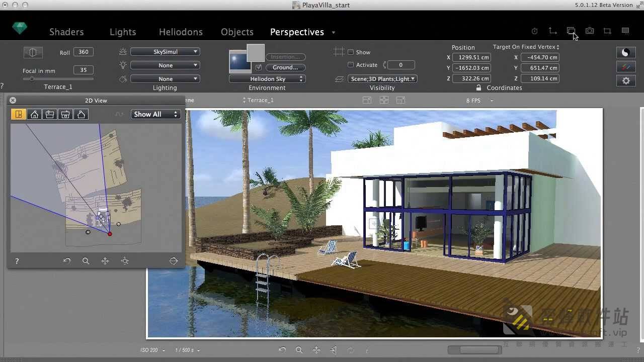
Task: Select the fifth elevation house icon
Action: coord(81,115)
